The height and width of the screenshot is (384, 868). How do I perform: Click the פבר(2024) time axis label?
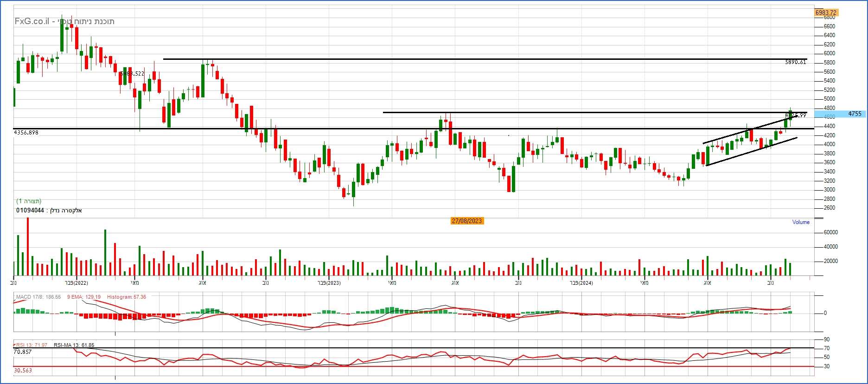[581, 283]
